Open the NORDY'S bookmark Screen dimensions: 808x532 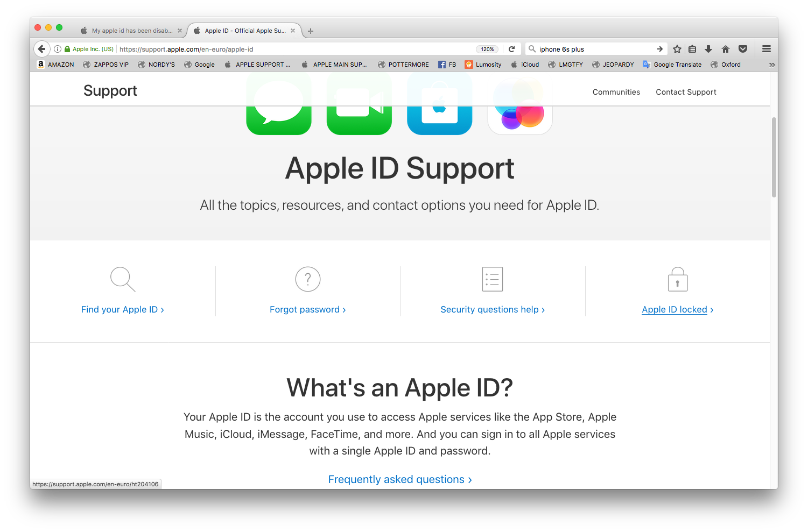[157, 65]
